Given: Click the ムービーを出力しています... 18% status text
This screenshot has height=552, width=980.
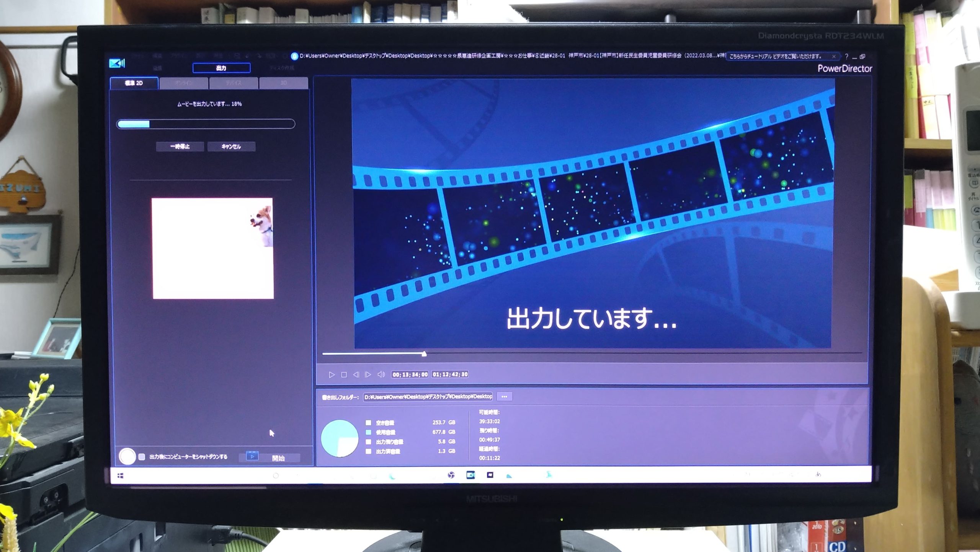Looking at the screenshot, I should [x=209, y=104].
